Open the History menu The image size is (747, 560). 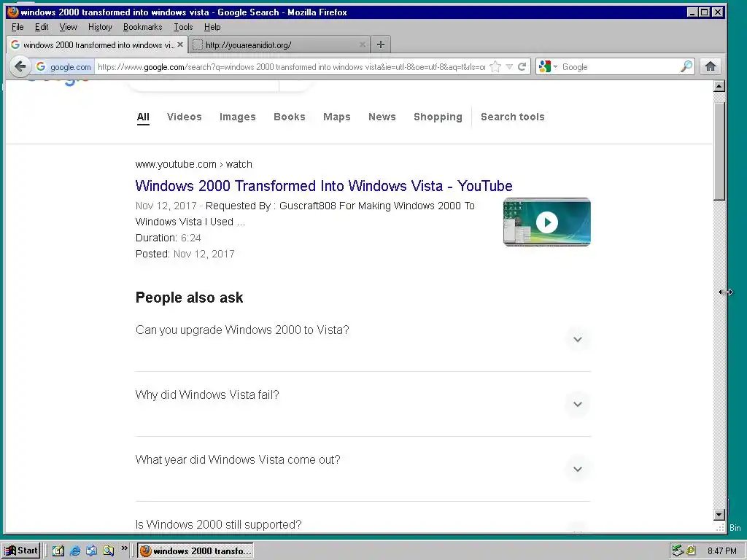pos(100,27)
